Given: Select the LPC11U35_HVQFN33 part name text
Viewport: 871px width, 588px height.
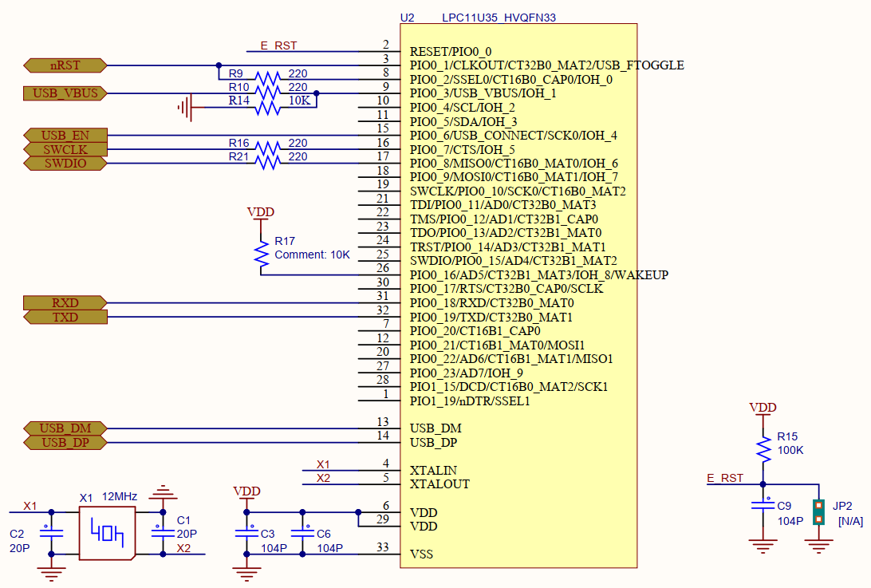Looking at the screenshot, I should (x=499, y=18).
